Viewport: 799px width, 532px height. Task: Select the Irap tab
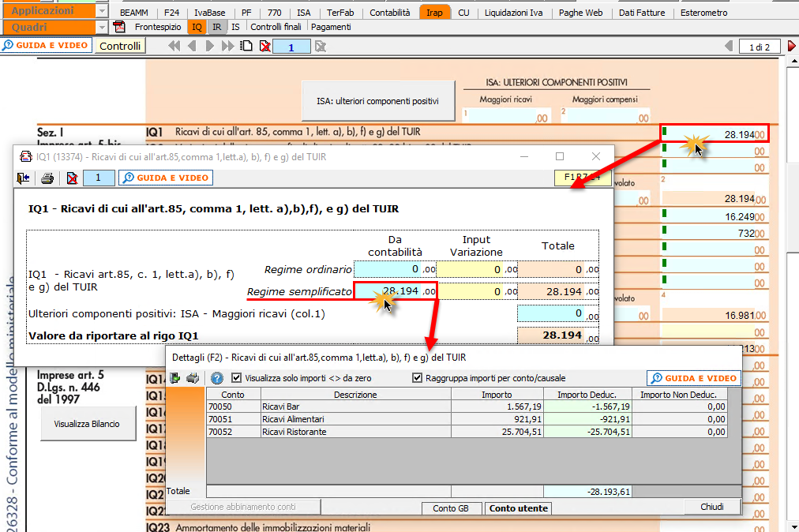point(435,12)
